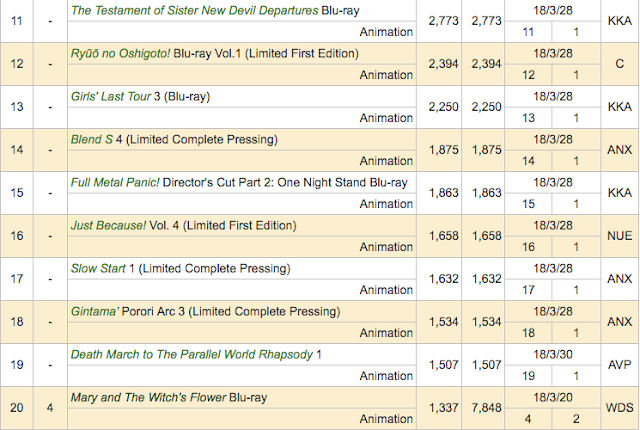This screenshot has width=640, height=430.
Task: Select rank number 15 cell
Action: tap(17, 193)
